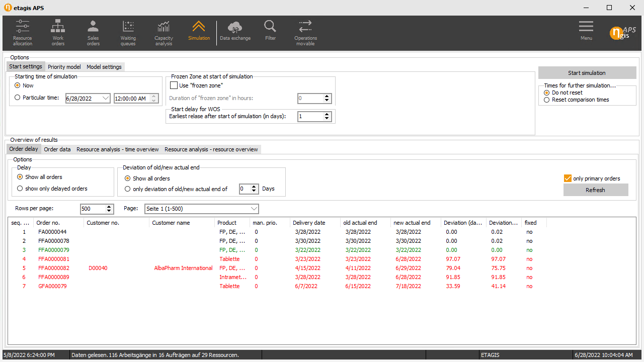Open Resource analysis - time overview tab
Screen dimensions: 644x362
[x=118, y=149]
